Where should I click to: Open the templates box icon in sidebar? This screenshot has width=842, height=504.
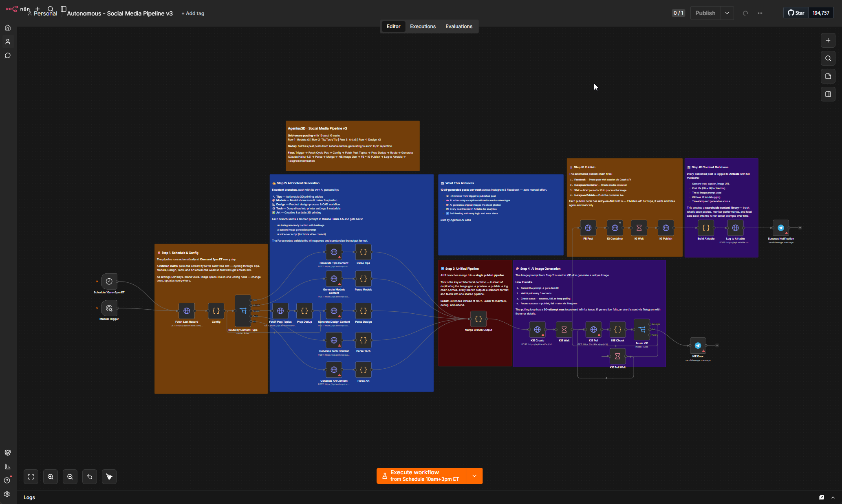(x=8, y=453)
